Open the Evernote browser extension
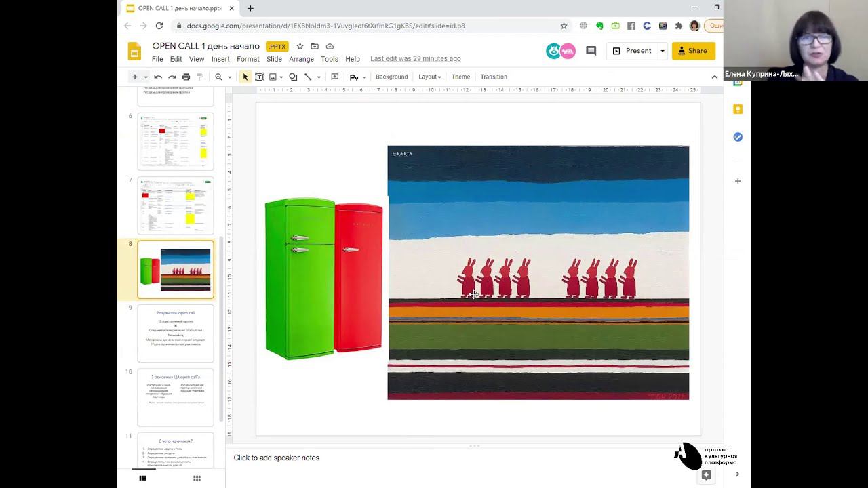This screenshot has height=488, width=868. 599,26
